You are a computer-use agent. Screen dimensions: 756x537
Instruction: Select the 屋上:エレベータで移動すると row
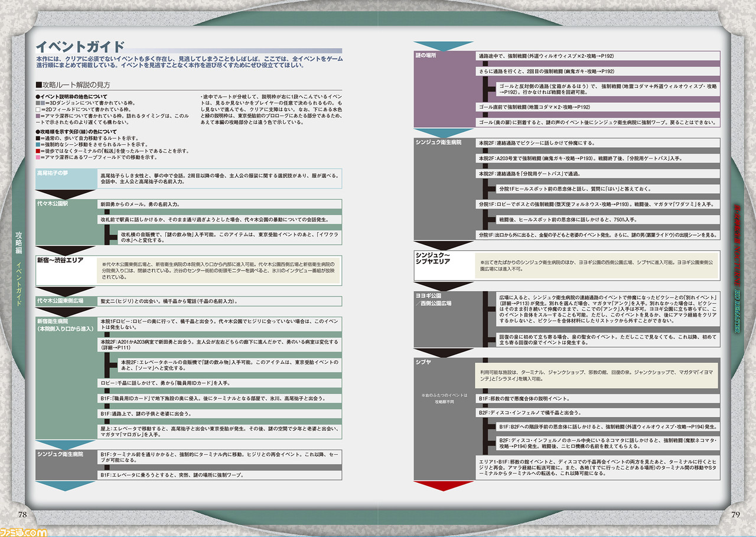(x=220, y=432)
